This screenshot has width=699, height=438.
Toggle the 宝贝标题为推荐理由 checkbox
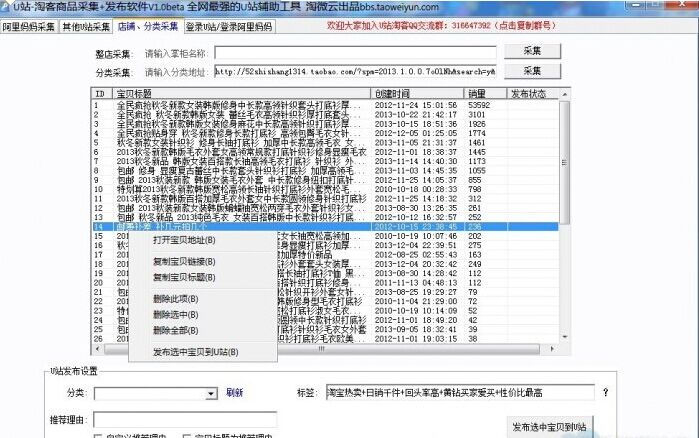pos(186,436)
